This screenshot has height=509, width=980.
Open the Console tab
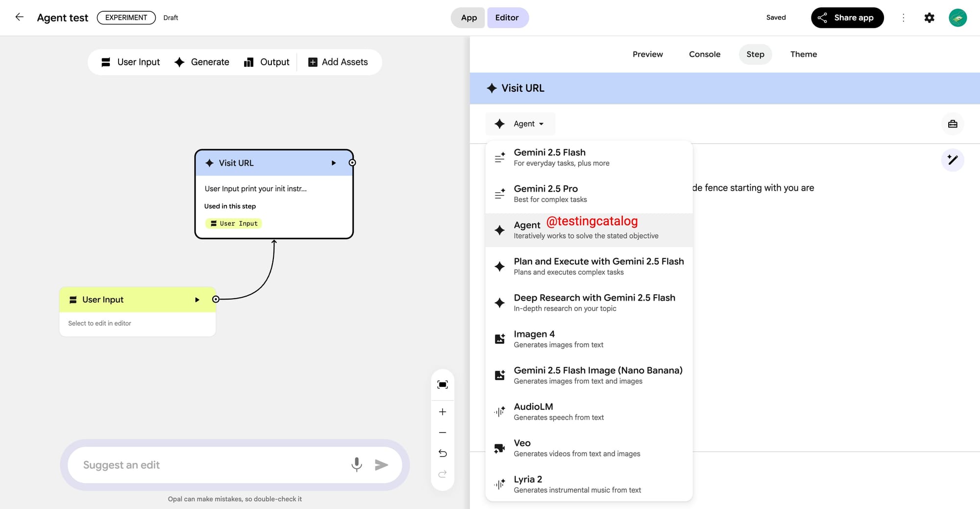tap(704, 54)
